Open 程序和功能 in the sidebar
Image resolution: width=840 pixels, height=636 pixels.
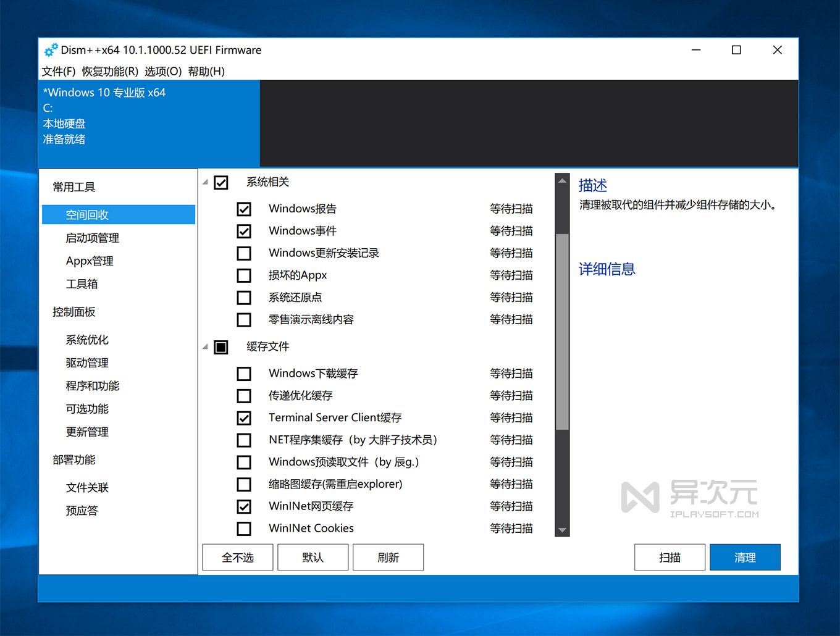click(92, 386)
